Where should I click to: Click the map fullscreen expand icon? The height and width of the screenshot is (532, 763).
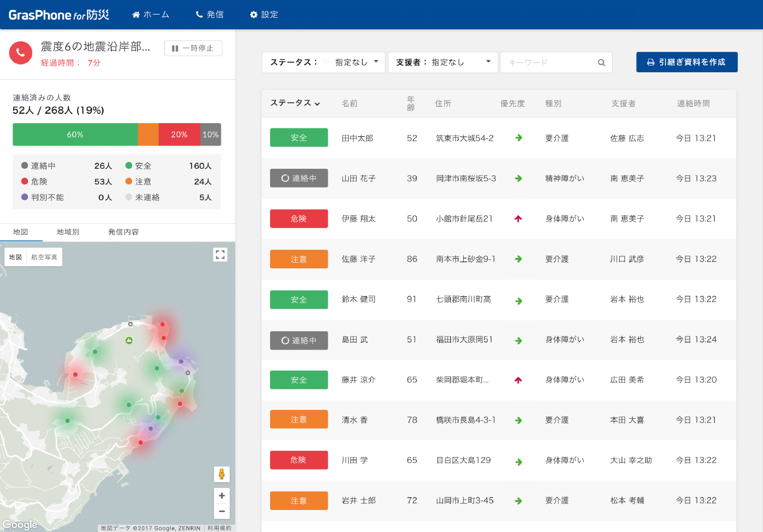[x=220, y=255]
